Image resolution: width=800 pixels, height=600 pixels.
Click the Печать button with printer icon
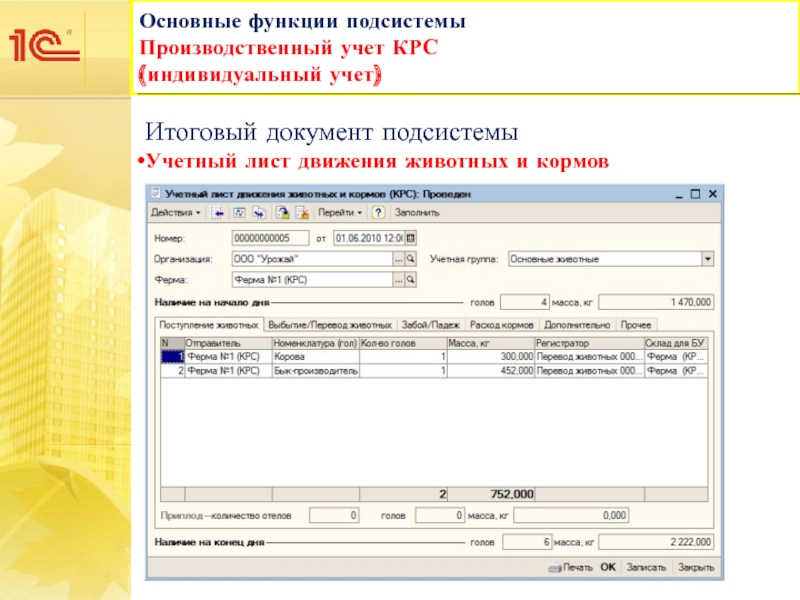pos(571,567)
